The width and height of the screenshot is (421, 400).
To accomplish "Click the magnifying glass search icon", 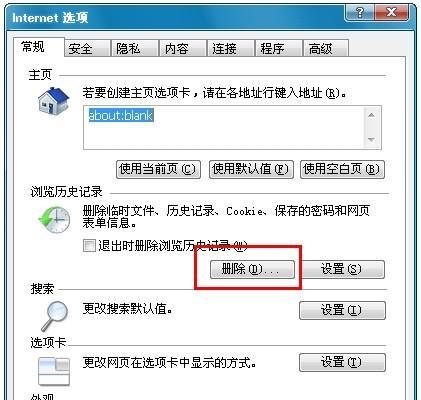I will (x=54, y=315).
